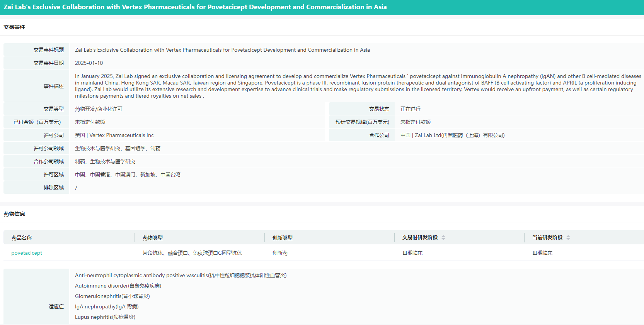
Task: Select the 药物信息 section heading
Action: 14,214
